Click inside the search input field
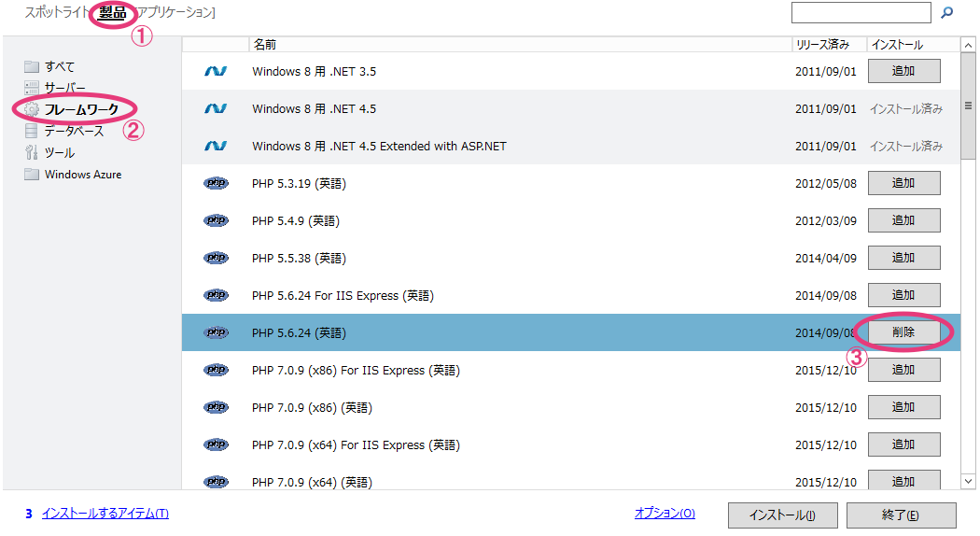 click(861, 12)
